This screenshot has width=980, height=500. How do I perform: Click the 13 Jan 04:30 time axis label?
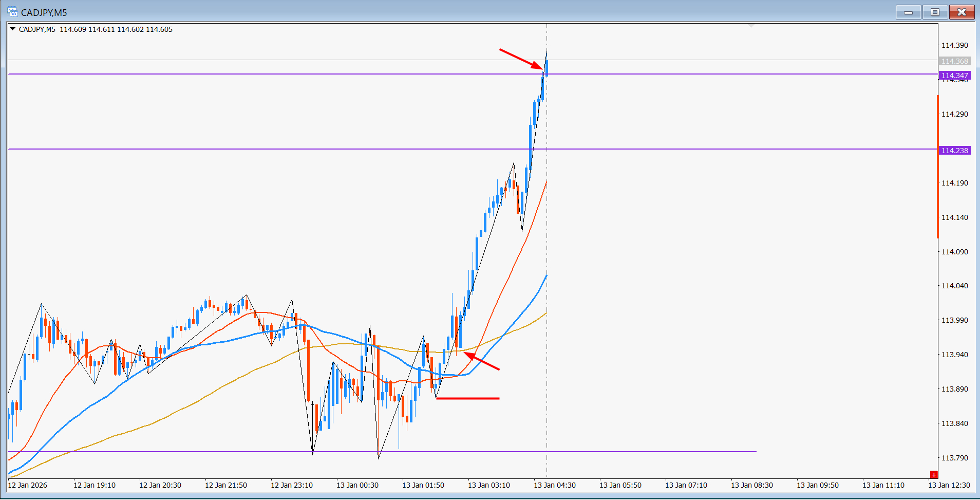[554, 485]
